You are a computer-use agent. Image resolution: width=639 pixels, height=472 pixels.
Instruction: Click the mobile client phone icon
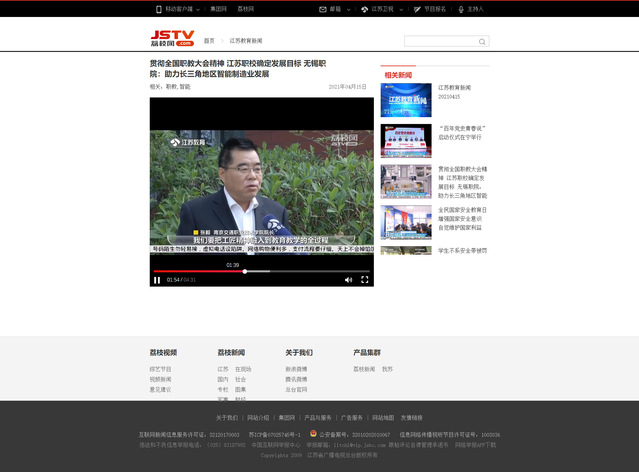pos(158,9)
